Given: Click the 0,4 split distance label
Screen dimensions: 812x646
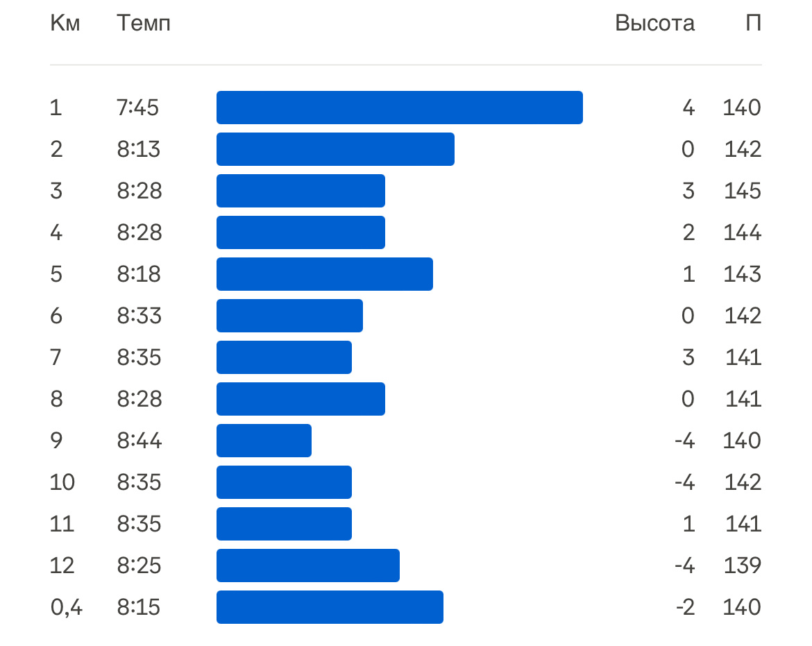Looking at the screenshot, I should click(x=66, y=607).
